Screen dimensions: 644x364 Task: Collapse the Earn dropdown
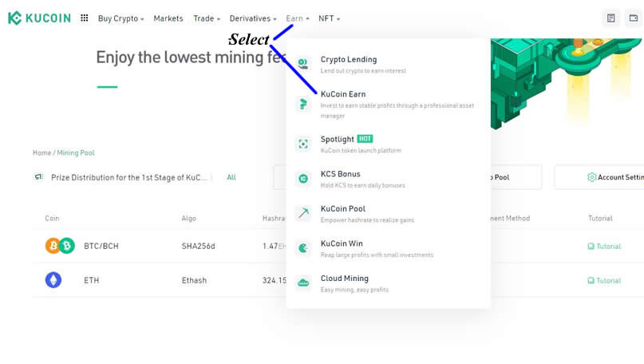[298, 18]
